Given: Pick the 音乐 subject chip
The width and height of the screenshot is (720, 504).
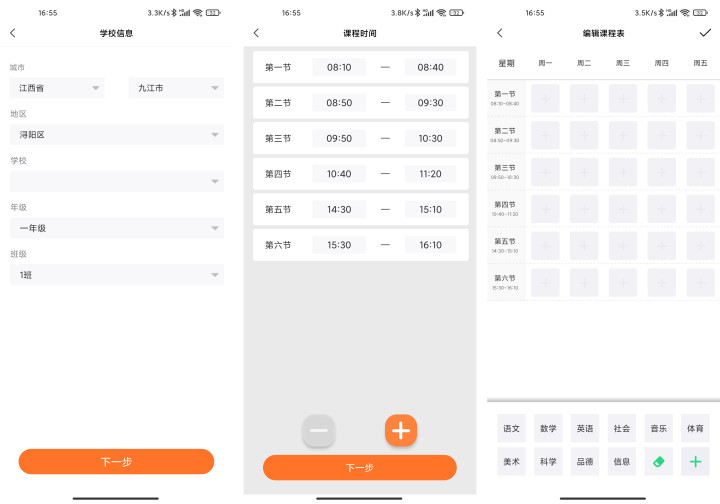Looking at the screenshot, I should (658, 428).
